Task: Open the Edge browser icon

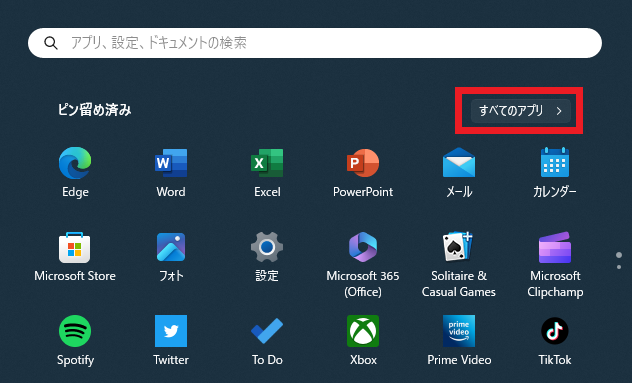Action: coord(75,163)
